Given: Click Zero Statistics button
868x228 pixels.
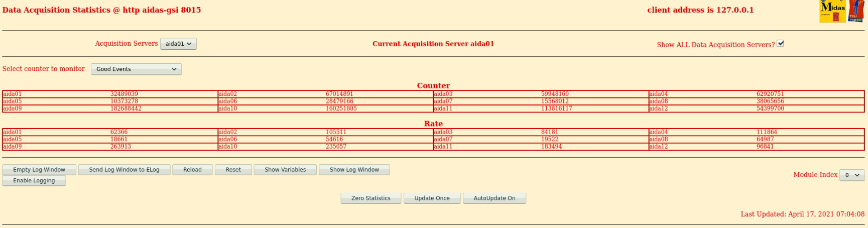Looking at the screenshot, I should 371,198.
